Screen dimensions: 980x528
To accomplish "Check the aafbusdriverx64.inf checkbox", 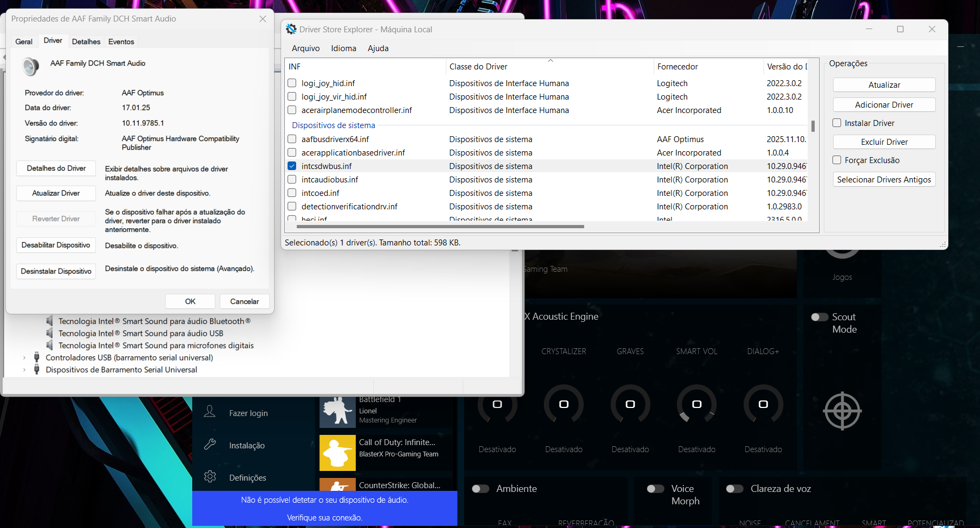I will [x=292, y=139].
